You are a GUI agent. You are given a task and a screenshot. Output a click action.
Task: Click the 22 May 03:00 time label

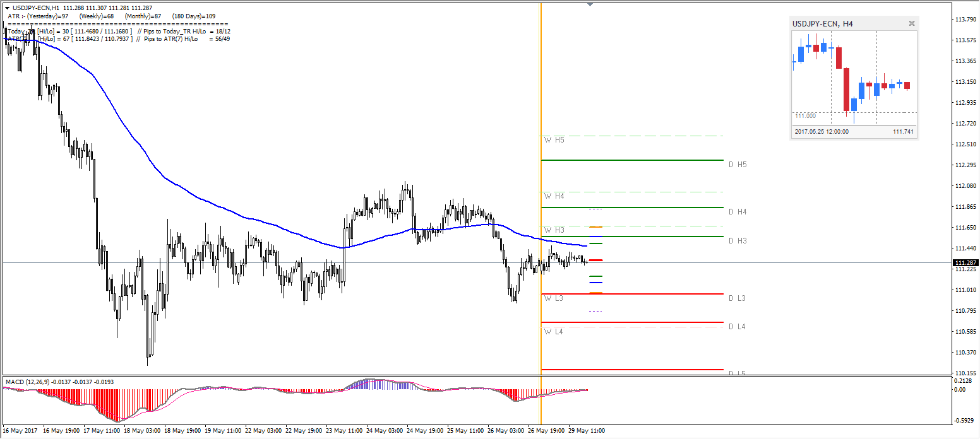[x=264, y=431]
